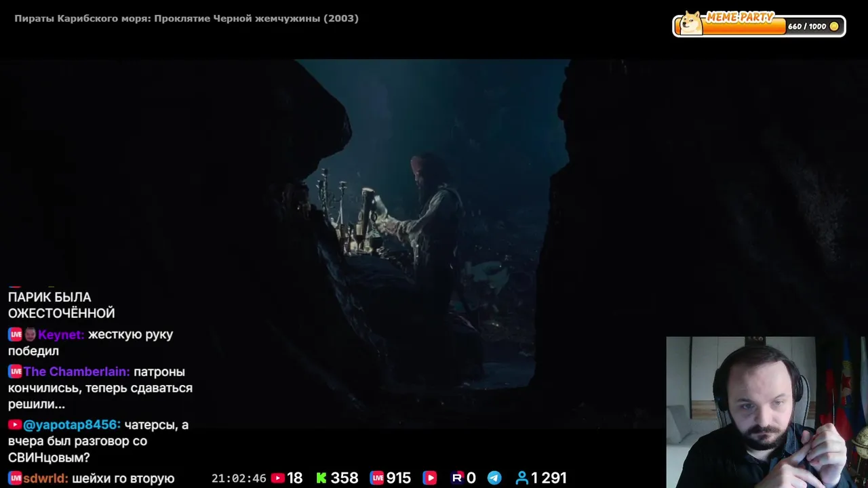The image size is (868, 488).
Task: Click the movie title text at top
Action: pyautogui.click(x=186, y=18)
